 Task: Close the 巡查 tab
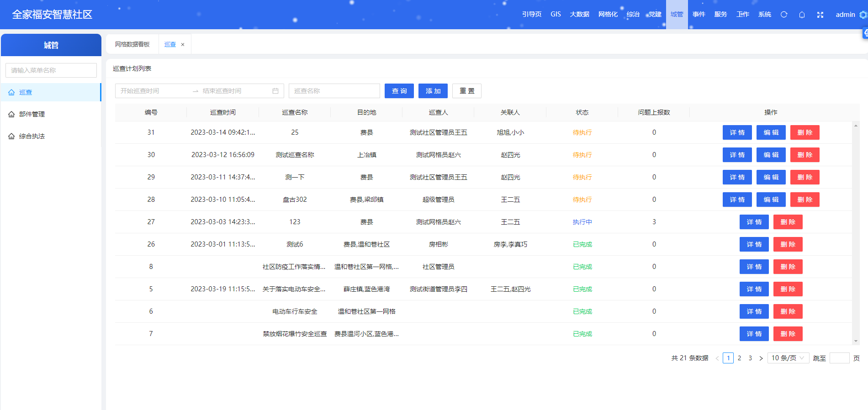tap(183, 44)
